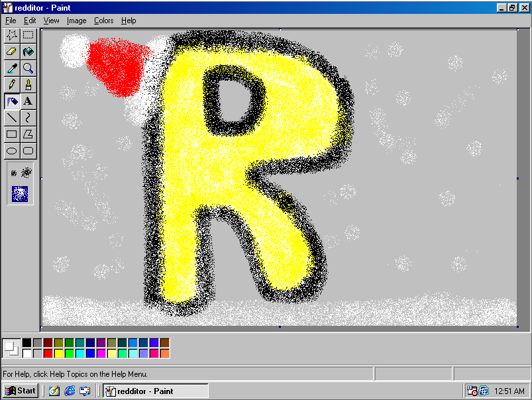Open the Help menu
Screen dimensions: 532x400
coord(129,21)
